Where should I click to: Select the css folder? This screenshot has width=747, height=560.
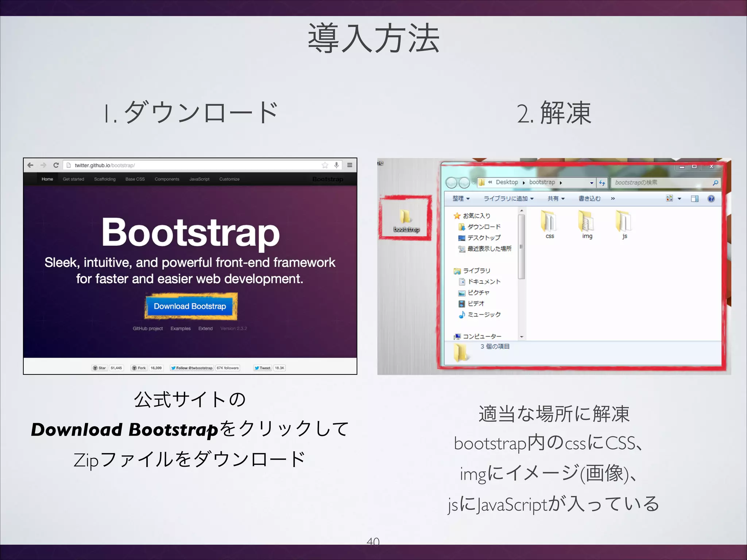click(550, 225)
